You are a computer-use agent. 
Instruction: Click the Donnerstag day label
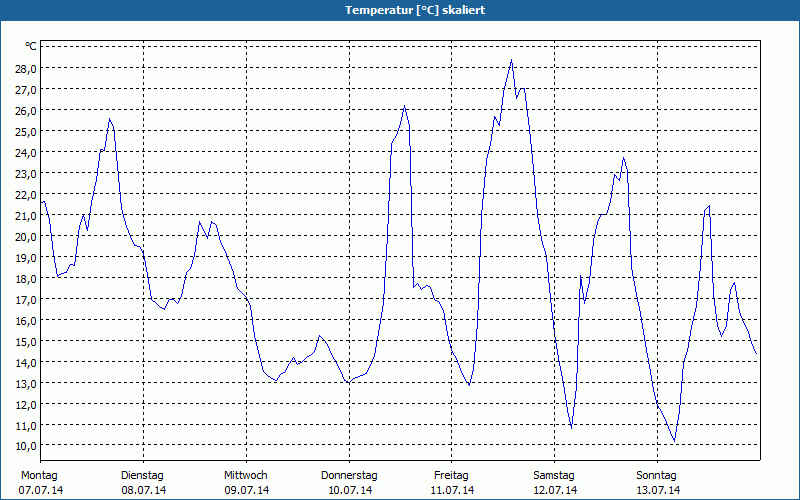point(349,476)
